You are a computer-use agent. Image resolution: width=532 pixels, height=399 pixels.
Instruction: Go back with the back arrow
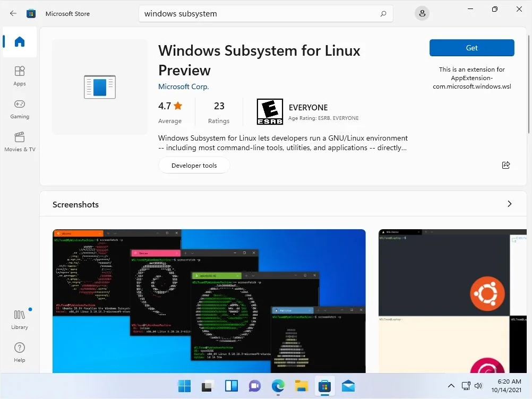coord(13,14)
